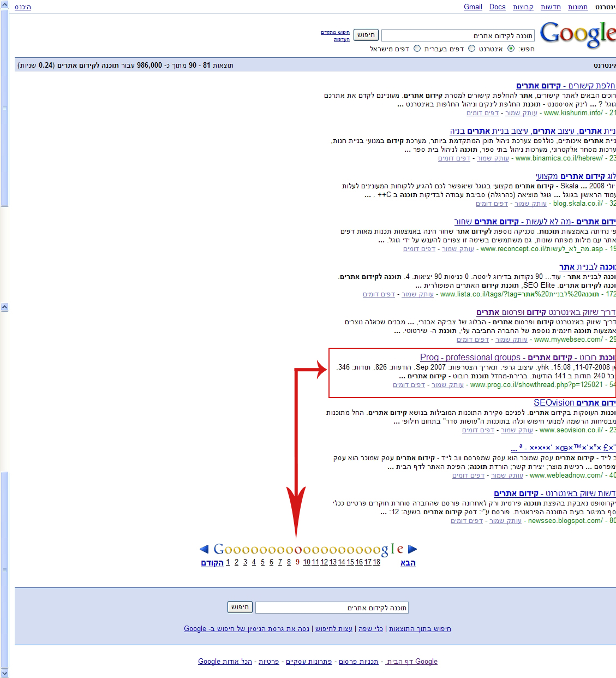616x678 pixels.
Task: Go to the next page via הבא
Action: (x=408, y=563)
